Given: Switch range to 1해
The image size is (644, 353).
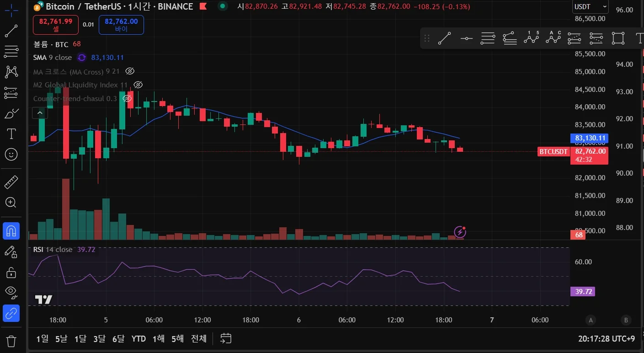Looking at the screenshot, I should [159, 339].
